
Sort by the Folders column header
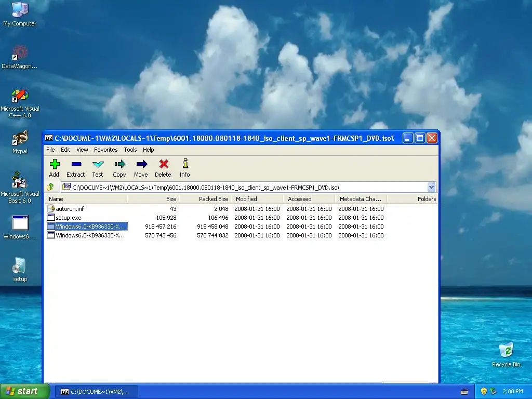pos(412,199)
